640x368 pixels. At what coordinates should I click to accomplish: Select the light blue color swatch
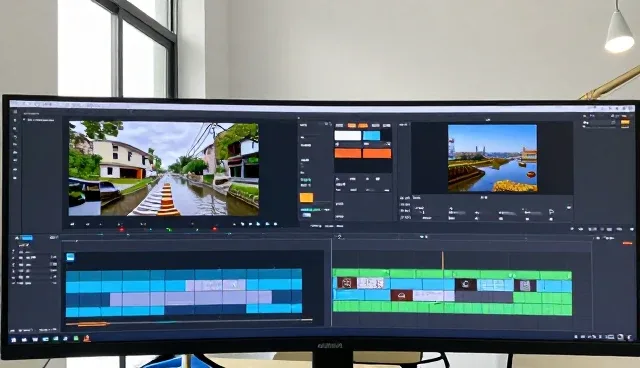coord(371,135)
